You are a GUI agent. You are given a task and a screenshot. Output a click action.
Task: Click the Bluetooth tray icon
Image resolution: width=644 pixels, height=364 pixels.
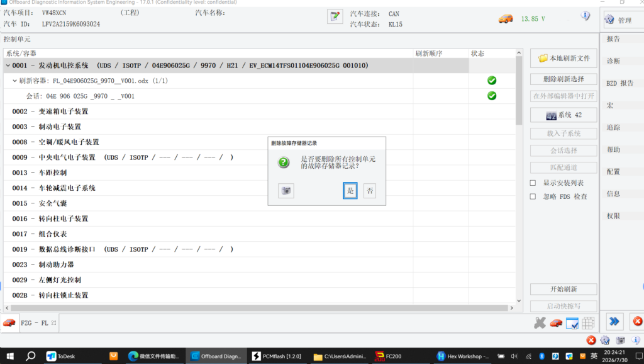click(x=541, y=356)
